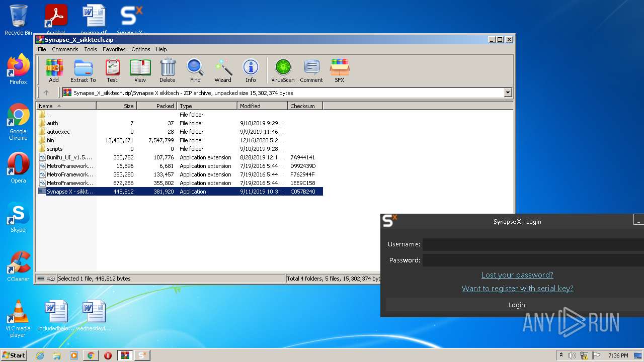The width and height of the screenshot is (644, 362).
Task: Click Internet Explorer taskbar icon
Action: tap(40, 355)
